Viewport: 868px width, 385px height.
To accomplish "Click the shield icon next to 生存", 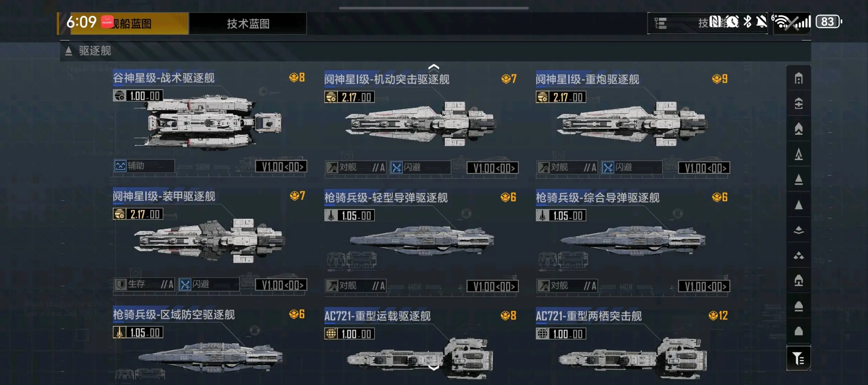I will (120, 284).
